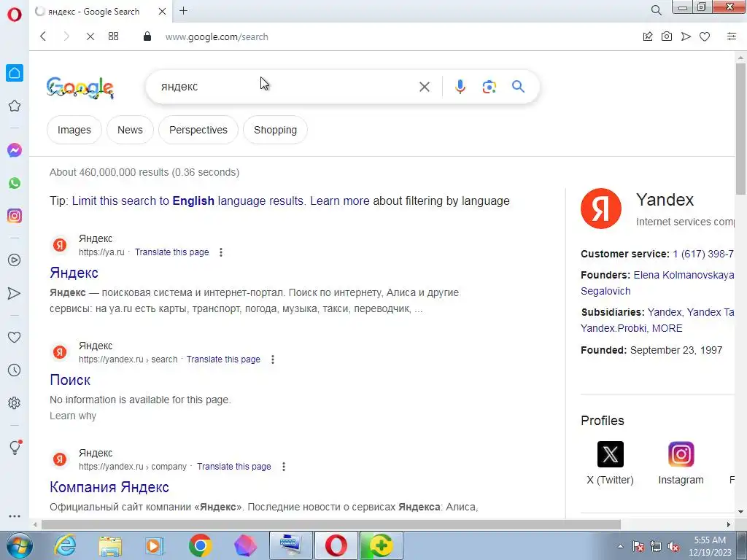Take a snapshot with camera icon
Viewport: 747px width, 560px height.
[x=667, y=36]
